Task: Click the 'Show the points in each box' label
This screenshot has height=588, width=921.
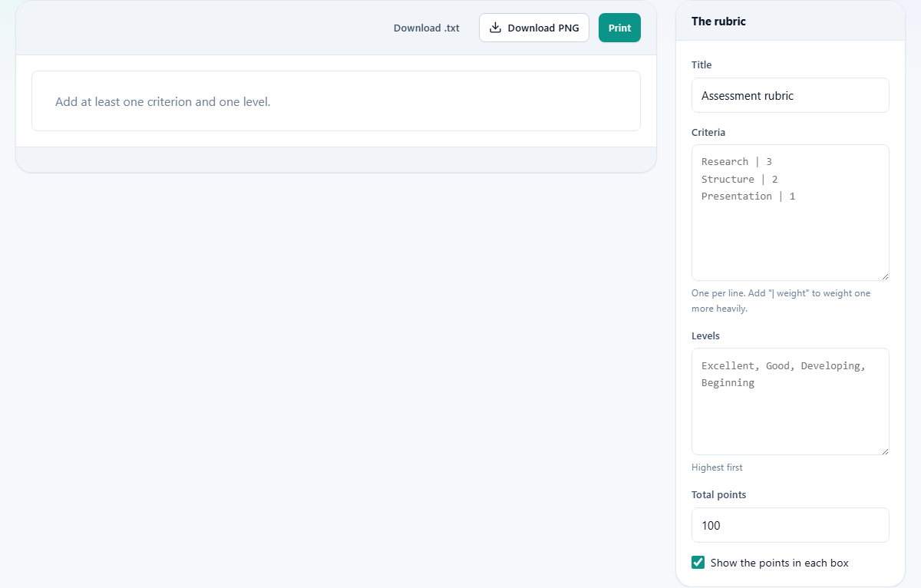Action: (780, 563)
